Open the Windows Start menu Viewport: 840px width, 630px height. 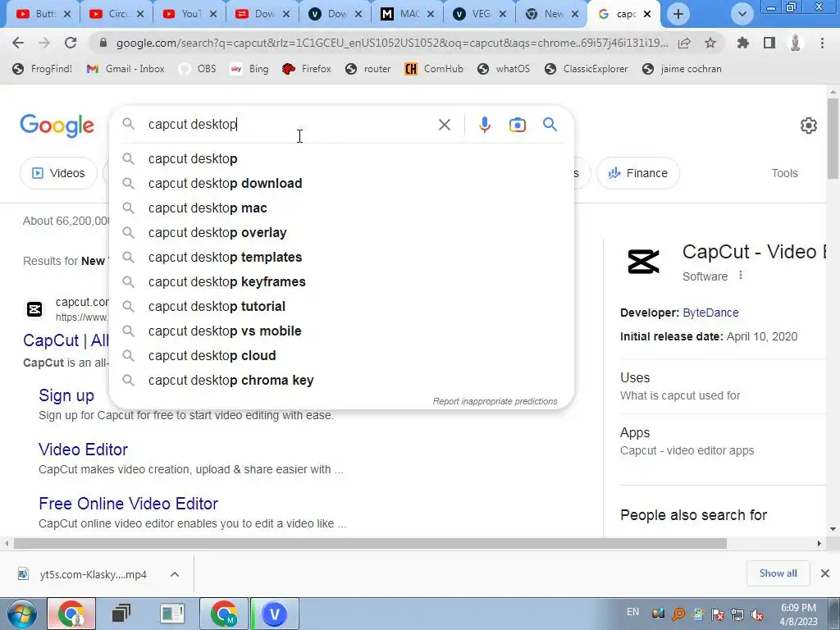pos(22,614)
